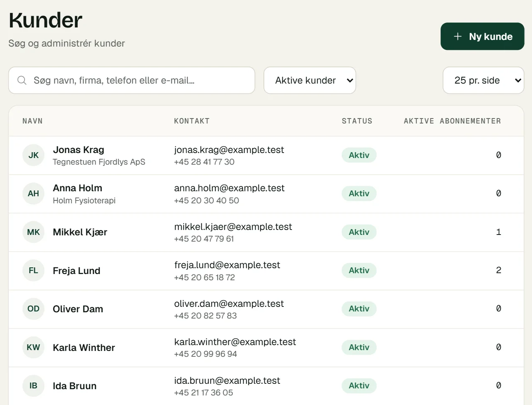Click phone number +45 20 30 40 50
The height and width of the screenshot is (405, 532).
(x=207, y=200)
